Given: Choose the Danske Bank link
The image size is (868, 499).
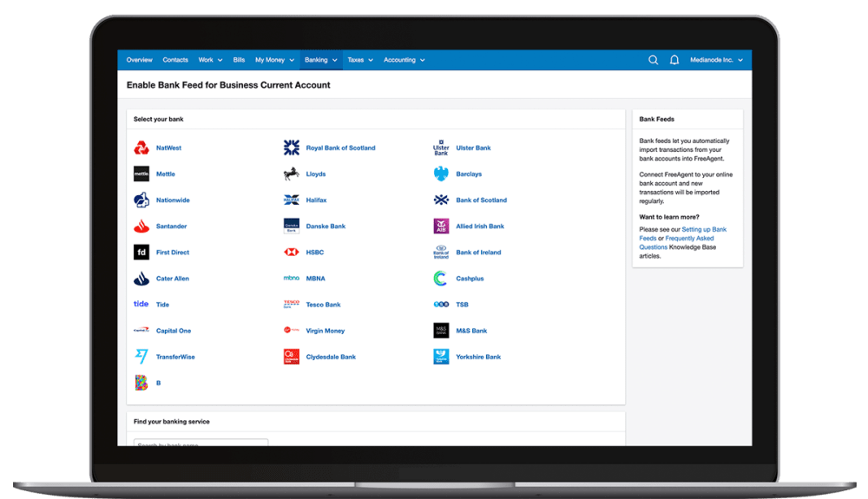Looking at the screenshot, I should click(x=326, y=227).
